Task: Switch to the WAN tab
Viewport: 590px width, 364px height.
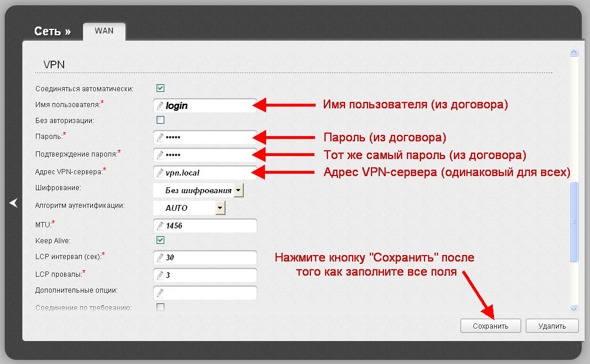Action: click(104, 31)
